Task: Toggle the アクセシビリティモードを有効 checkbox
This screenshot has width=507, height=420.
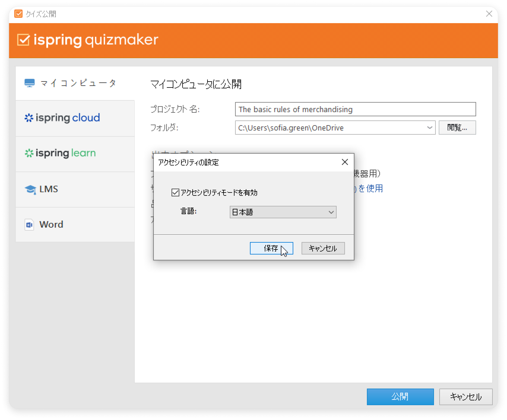Action: pyautogui.click(x=175, y=192)
